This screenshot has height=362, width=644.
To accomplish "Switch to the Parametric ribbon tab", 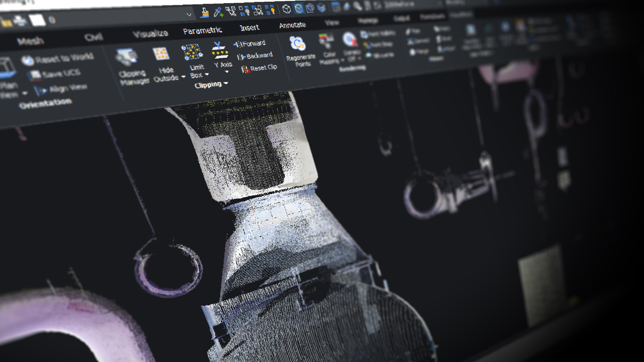I will (x=202, y=30).
